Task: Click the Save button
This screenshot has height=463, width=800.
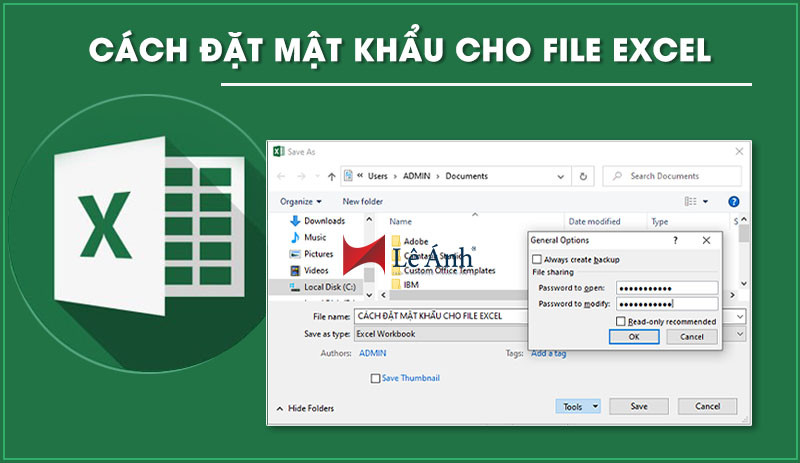Action: pos(639,406)
